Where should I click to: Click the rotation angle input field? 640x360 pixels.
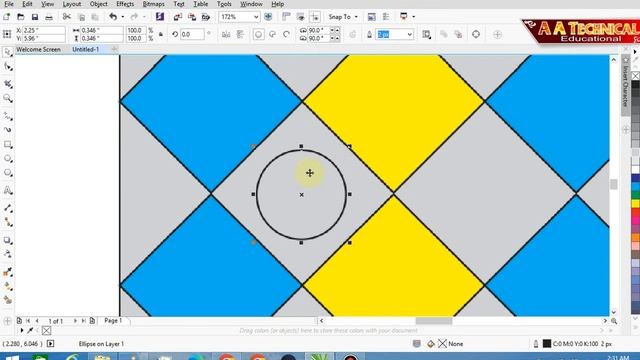(192, 34)
